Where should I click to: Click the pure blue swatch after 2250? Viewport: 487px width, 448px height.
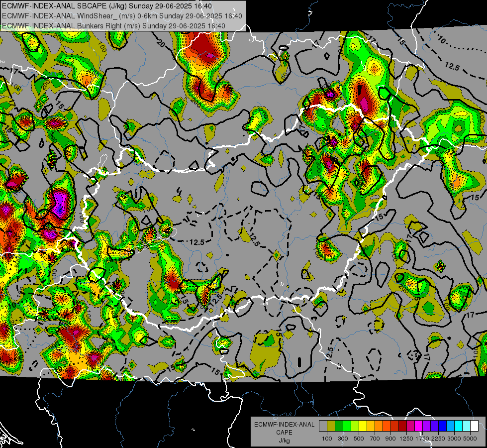click(443, 426)
